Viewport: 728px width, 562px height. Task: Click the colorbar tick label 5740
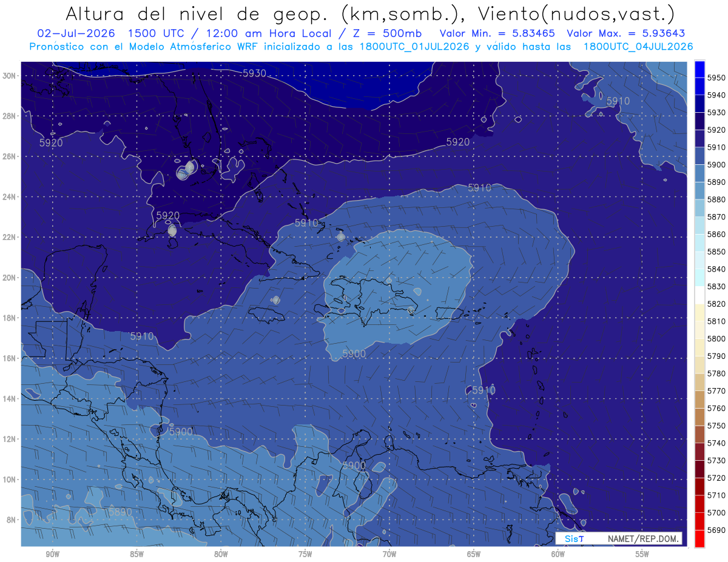[716, 443]
